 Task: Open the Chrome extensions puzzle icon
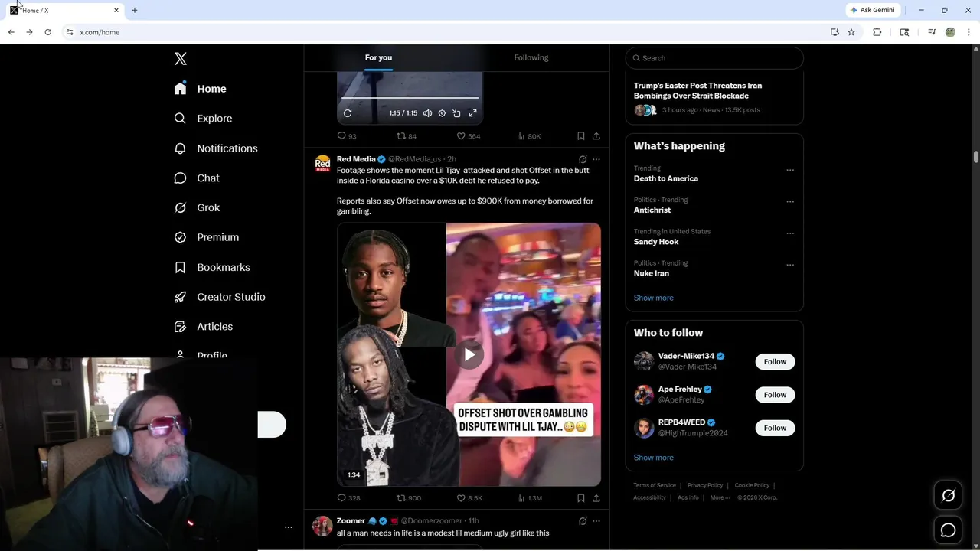coord(877,32)
